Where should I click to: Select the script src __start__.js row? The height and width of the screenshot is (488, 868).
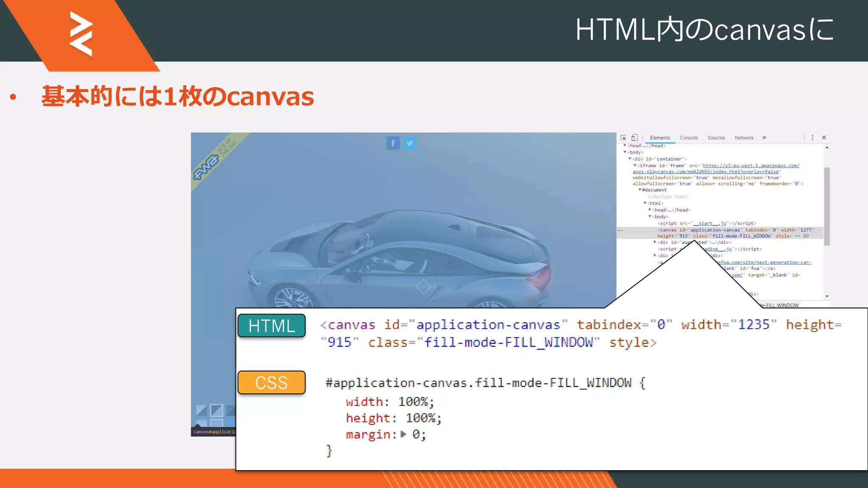[x=707, y=223]
